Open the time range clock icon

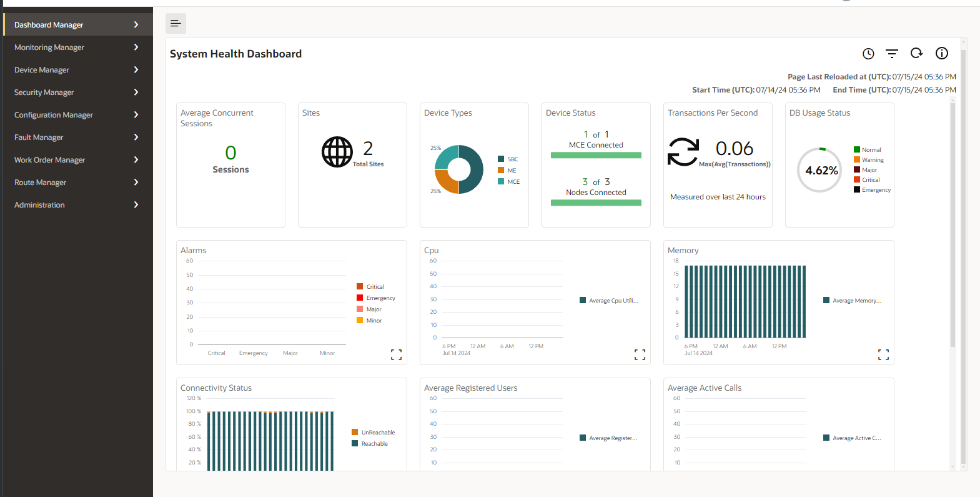coord(868,54)
